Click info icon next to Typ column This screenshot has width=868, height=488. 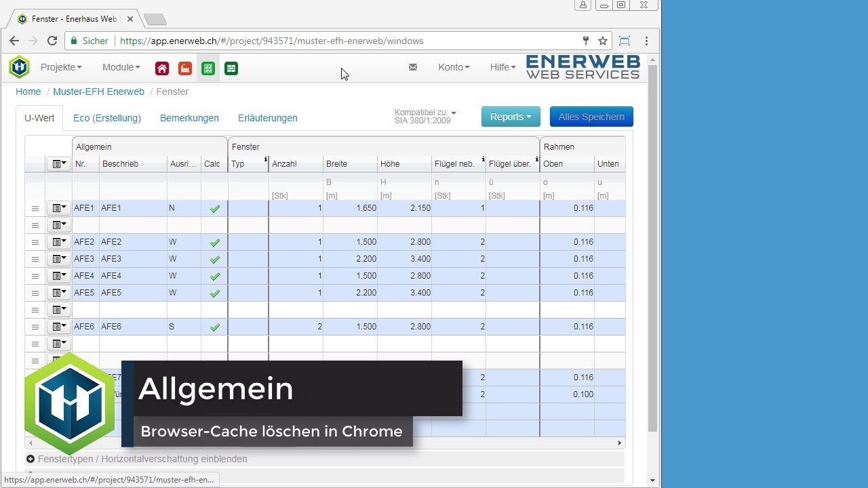[x=266, y=160]
